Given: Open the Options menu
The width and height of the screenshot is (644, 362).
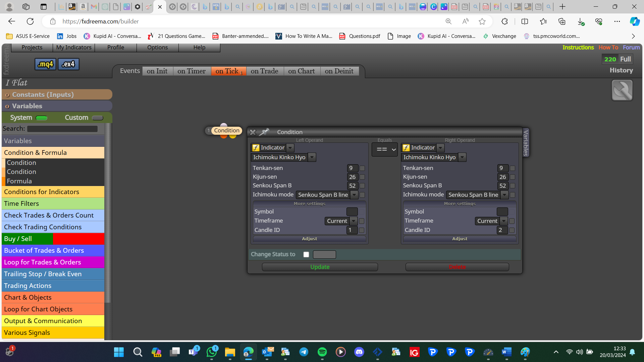Looking at the screenshot, I should tap(157, 48).
